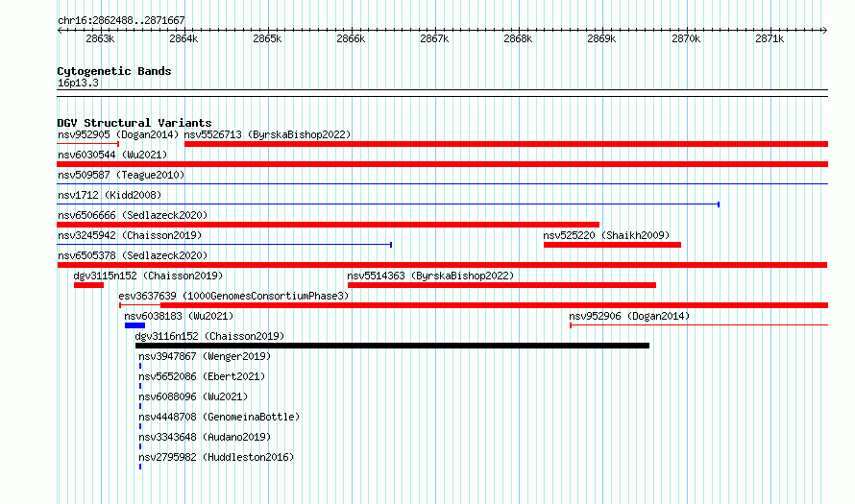This screenshot has width=855, height=504.
Task: Click the black dgv3116n152 variant bar
Action: pyautogui.click(x=392, y=346)
